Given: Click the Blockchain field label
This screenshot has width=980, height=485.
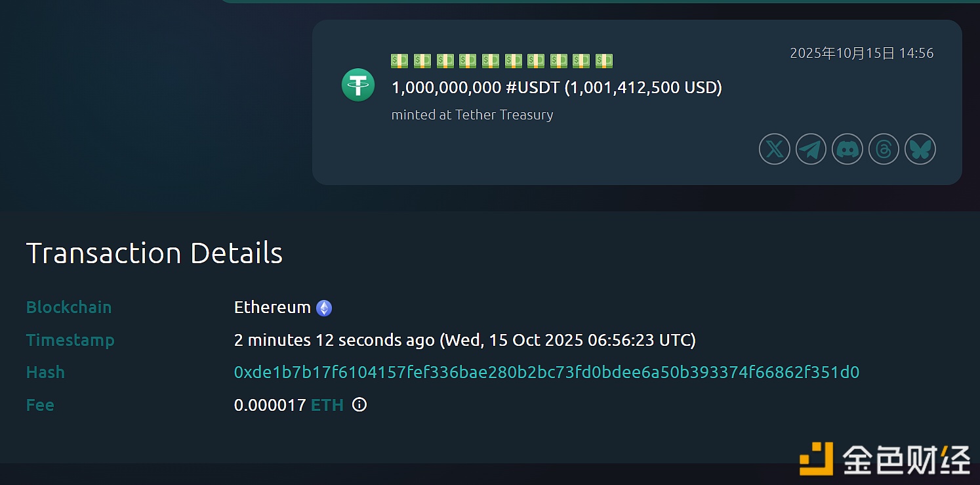Looking at the screenshot, I should (69, 307).
